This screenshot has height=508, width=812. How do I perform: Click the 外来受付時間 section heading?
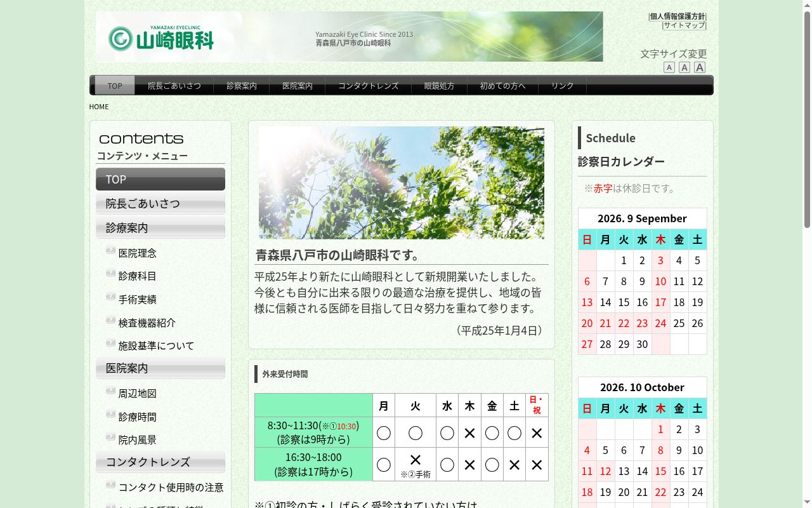tap(285, 374)
